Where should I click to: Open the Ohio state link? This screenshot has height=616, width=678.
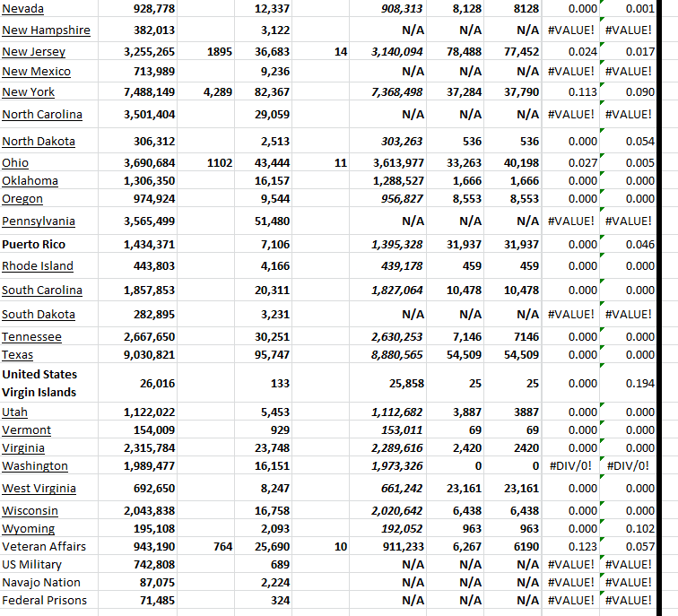pos(15,163)
